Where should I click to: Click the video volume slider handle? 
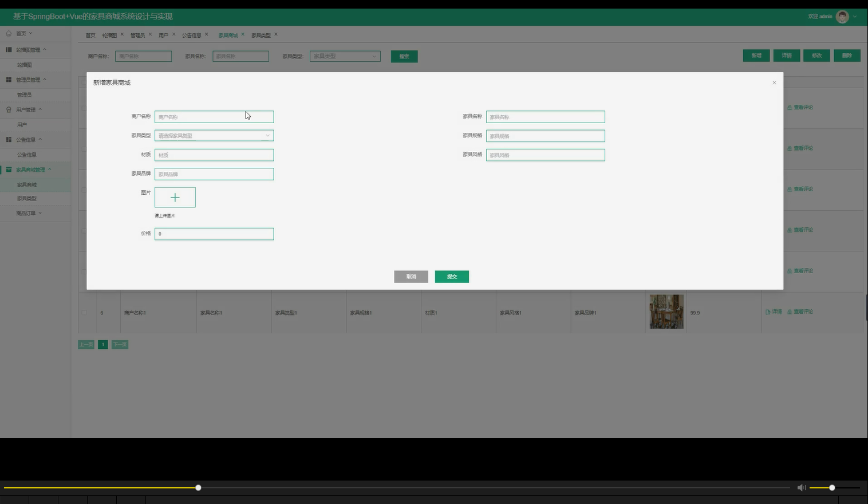tap(832, 488)
